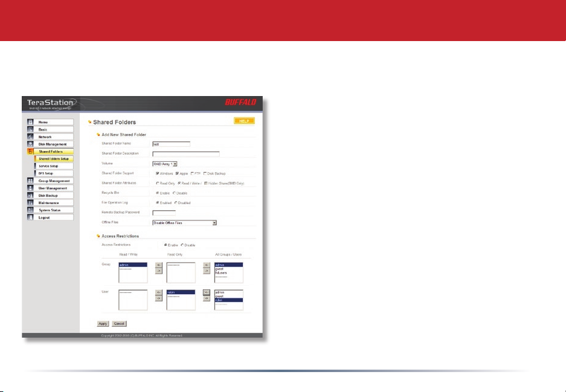Click the Disk Management icon
The image size is (566, 392).
tap(30, 144)
